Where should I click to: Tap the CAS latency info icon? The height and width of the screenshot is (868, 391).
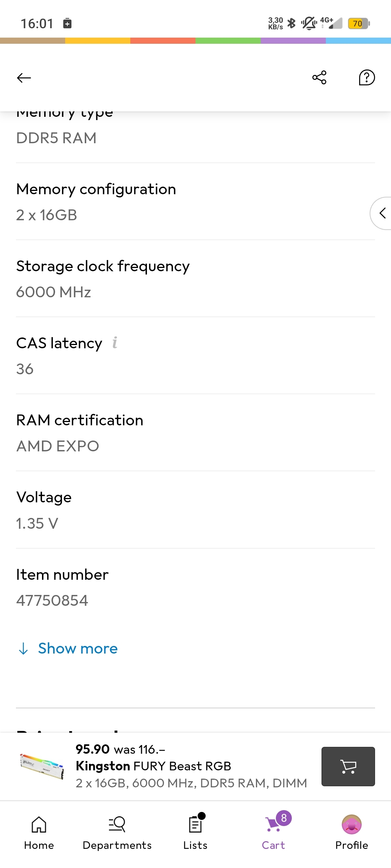point(115,342)
